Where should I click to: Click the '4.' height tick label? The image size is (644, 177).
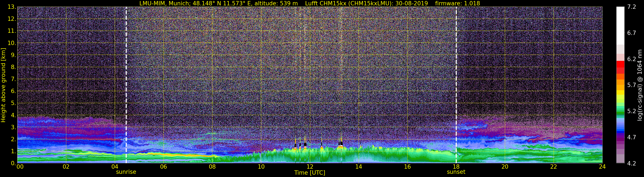13,115
